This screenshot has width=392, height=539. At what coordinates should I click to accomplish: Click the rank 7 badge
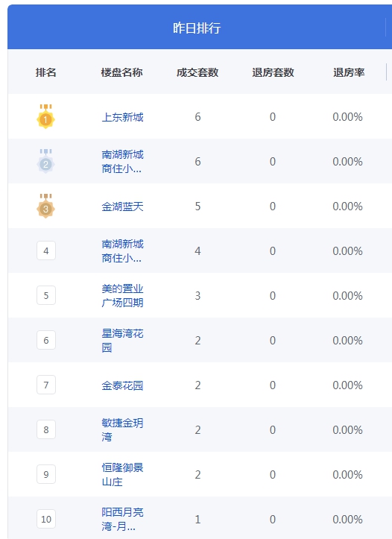point(46,385)
